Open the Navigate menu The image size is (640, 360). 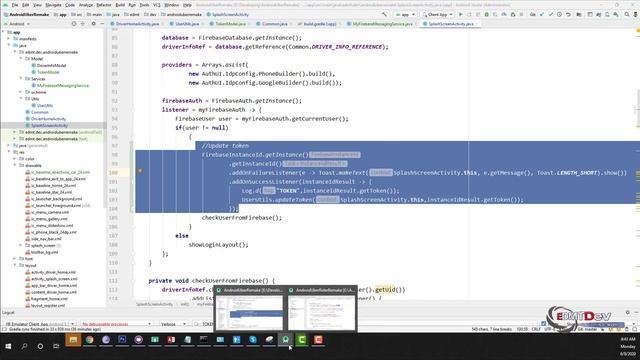53,5
